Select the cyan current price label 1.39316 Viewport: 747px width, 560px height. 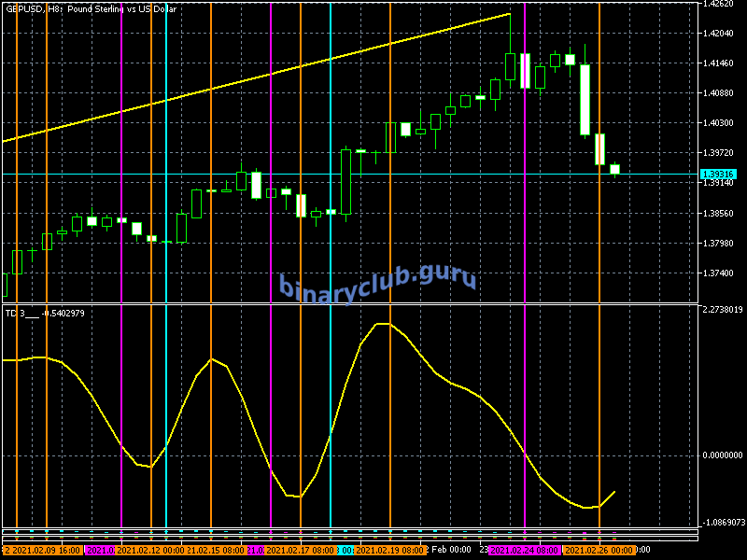pos(718,175)
